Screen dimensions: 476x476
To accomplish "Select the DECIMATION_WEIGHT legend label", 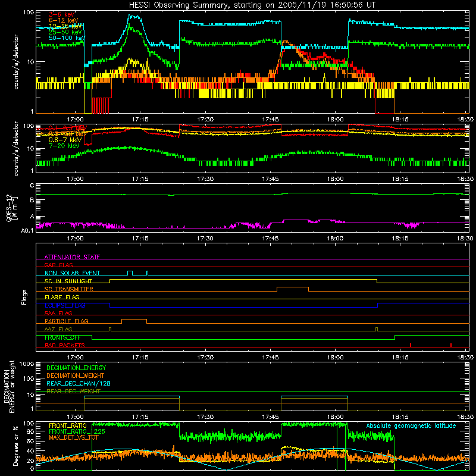I will [x=76, y=375].
